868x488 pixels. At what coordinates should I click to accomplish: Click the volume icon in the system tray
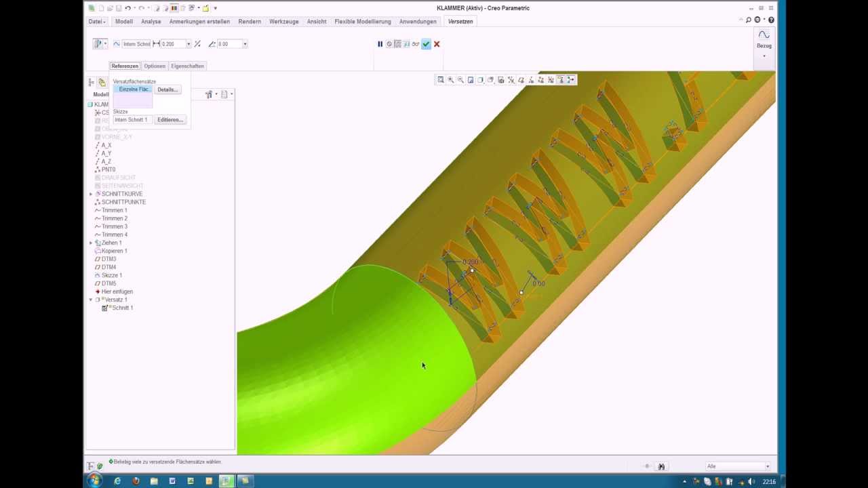point(751,482)
